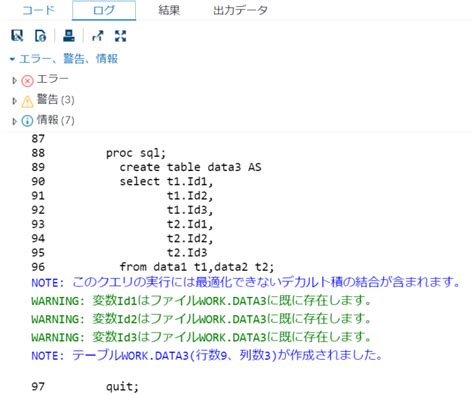Click the log line 't2.Id2,'
Screen dimensions: 474x395
[190, 238]
